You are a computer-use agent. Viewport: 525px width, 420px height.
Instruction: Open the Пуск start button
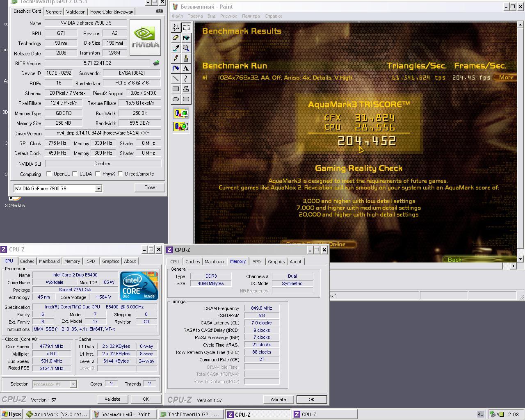pyautogui.click(x=11, y=414)
